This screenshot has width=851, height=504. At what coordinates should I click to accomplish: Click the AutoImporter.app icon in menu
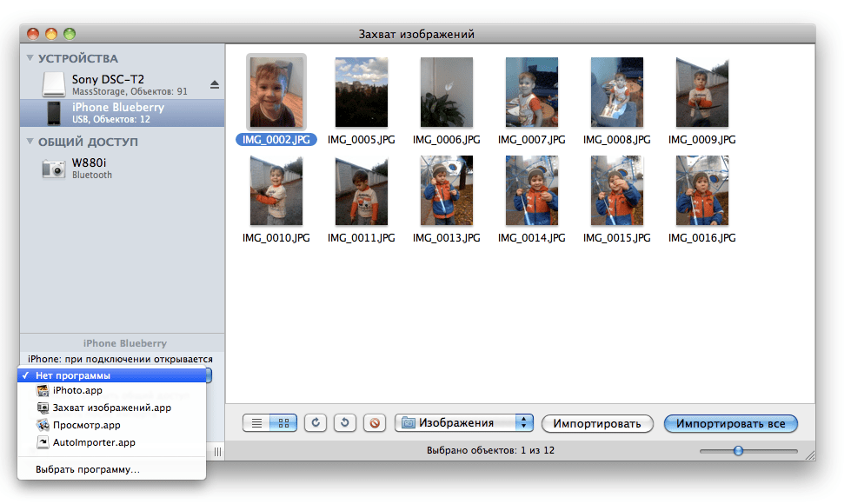(x=43, y=442)
